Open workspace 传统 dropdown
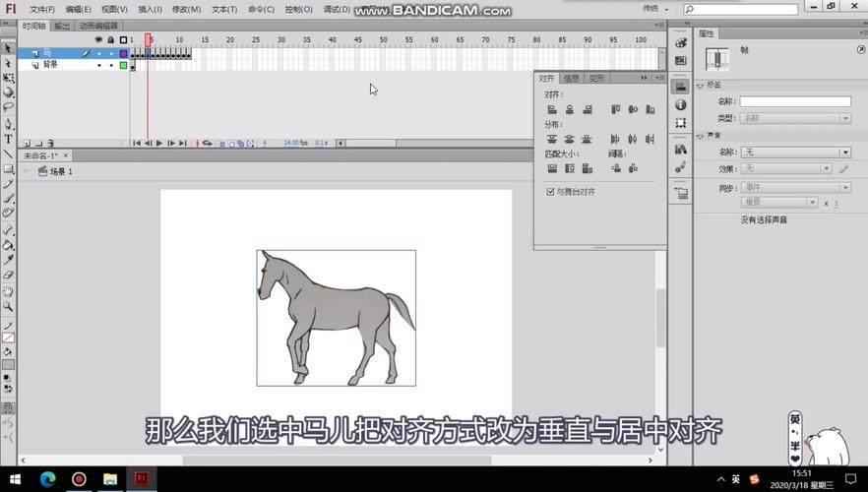Screen dimensions: 868x492 tap(655, 9)
